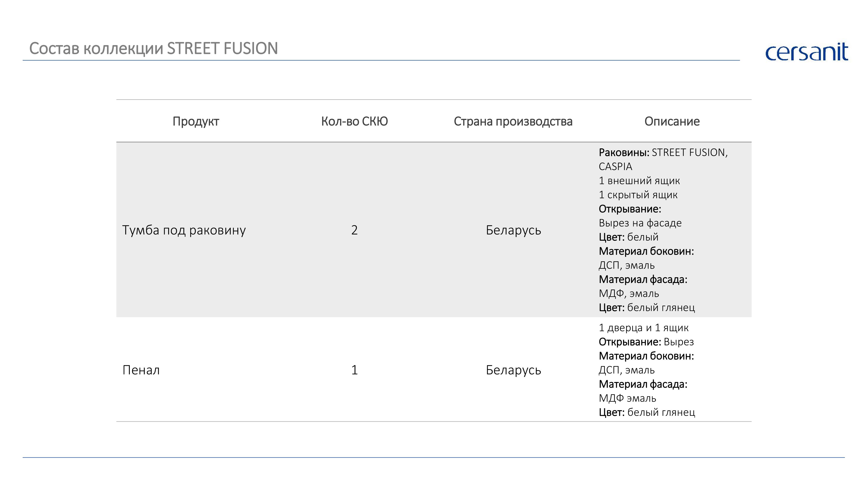Click the word 'CASPIA' in the description
This screenshot has height=488, width=868.
616,167
